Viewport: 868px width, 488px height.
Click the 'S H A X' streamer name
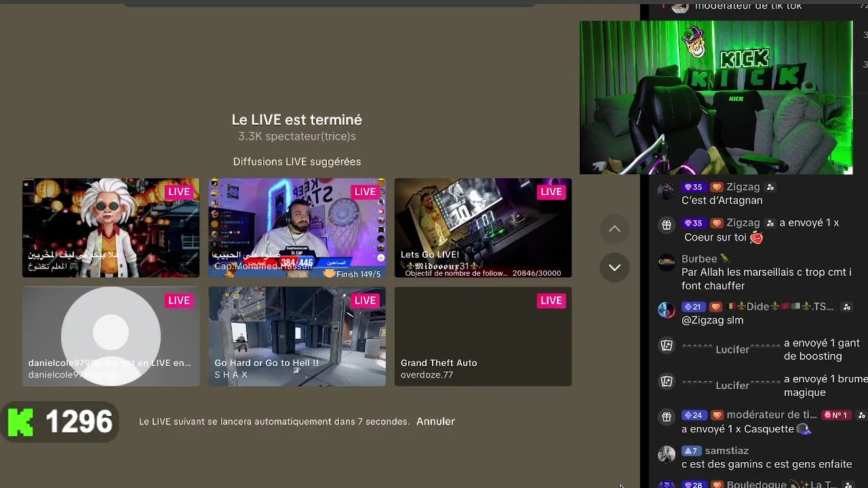click(231, 375)
